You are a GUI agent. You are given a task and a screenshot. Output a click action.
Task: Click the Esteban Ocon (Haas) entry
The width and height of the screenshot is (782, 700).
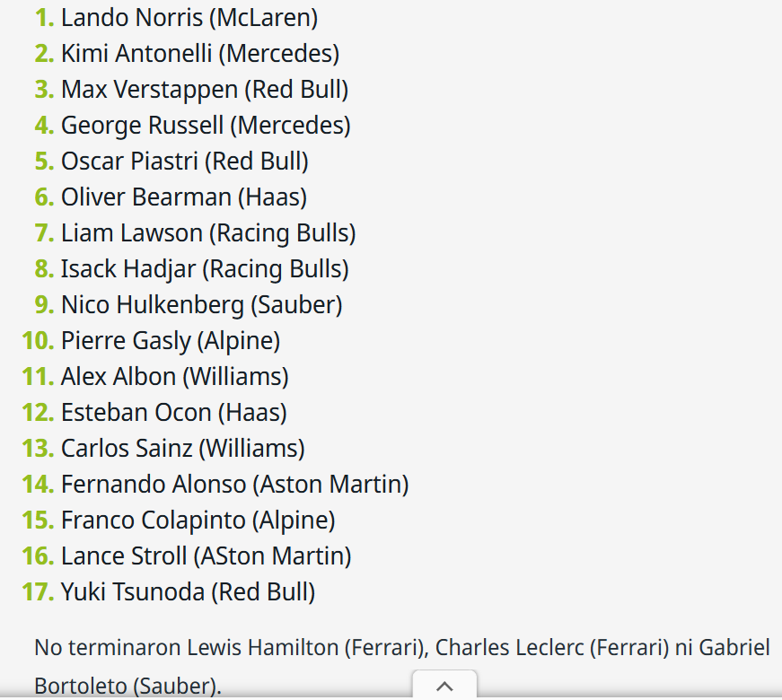tap(173, 412)
